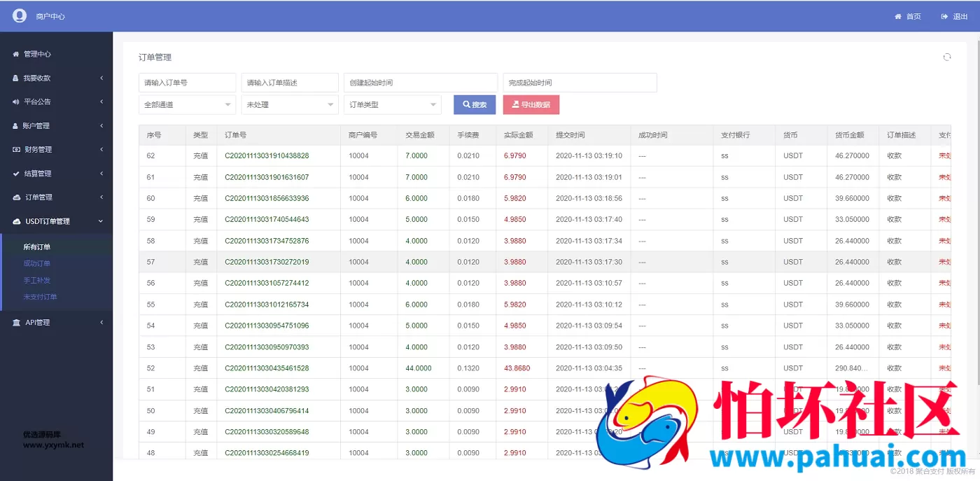
Task: Click the home icon beside 首页
Action: pyautogui.click(x=898, y=16)
